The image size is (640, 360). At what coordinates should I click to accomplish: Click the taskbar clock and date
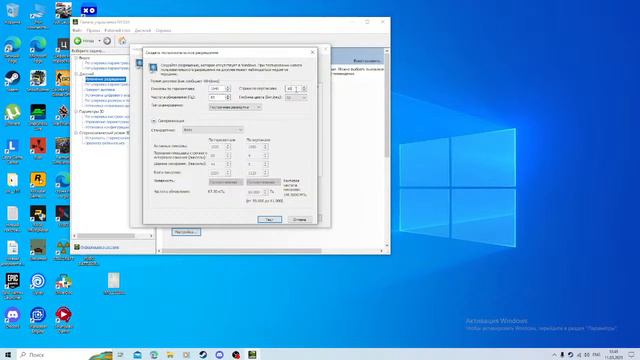click(613, 355)
